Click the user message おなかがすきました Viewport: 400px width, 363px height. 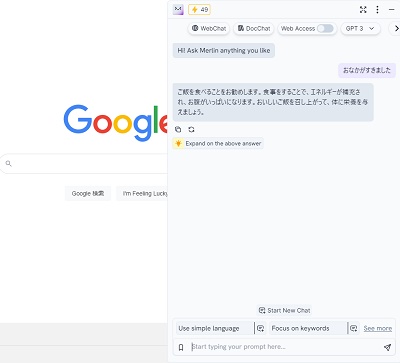click(367, 70)
